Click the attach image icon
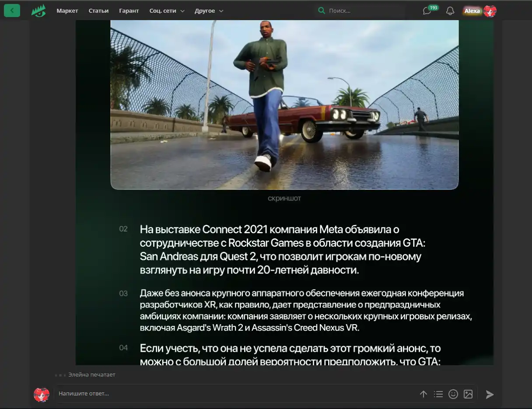 pos(468,394)
